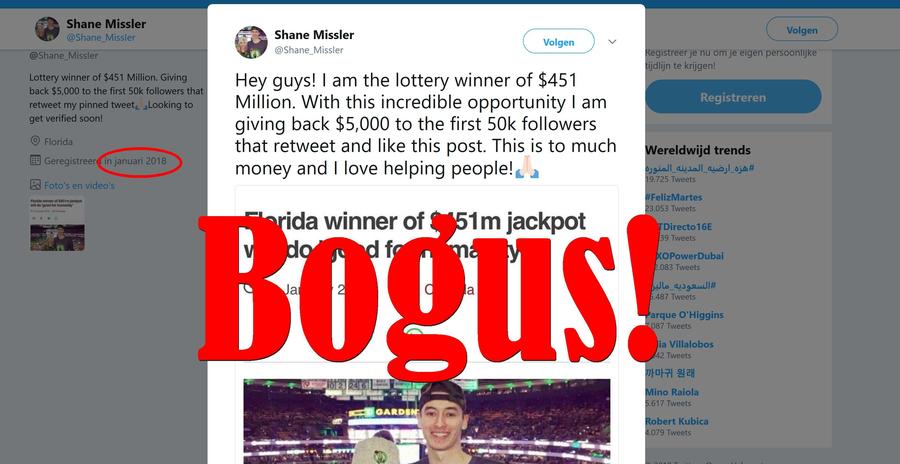Click the calendar icon beside Geregistreerd
The image size is (900, 464).
pyautogui.click(x=35, y=161)
